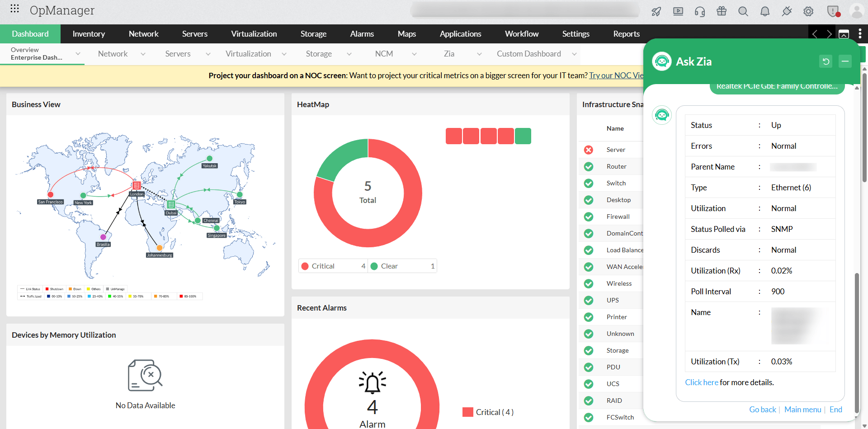Image resolution: width=868 pixels, height=429 pixels.
Task: Select the FCSwitch row in Infrastructure Snapshot
Action: 611,417
